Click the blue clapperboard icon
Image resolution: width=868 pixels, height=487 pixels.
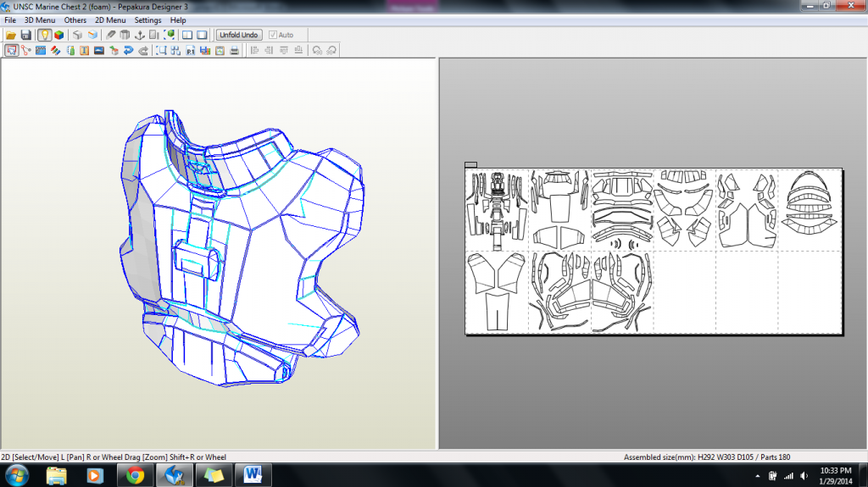pos(41,50)
